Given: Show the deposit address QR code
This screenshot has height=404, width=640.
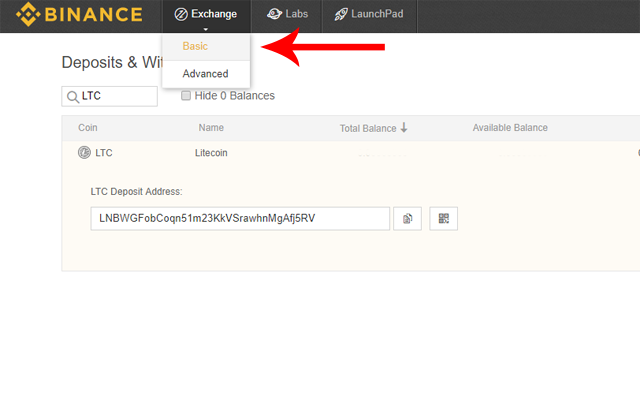Looking at the screenshot, I should coord(444,219).
